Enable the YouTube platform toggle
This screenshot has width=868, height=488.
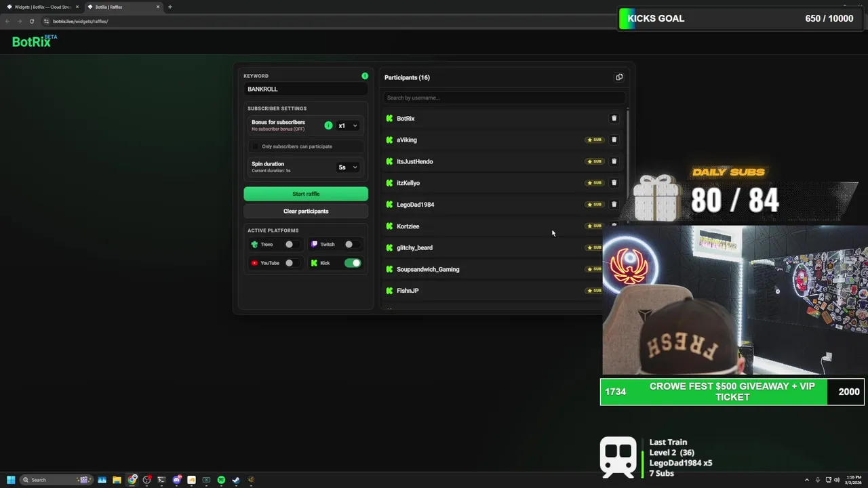[x=292, y=263]
